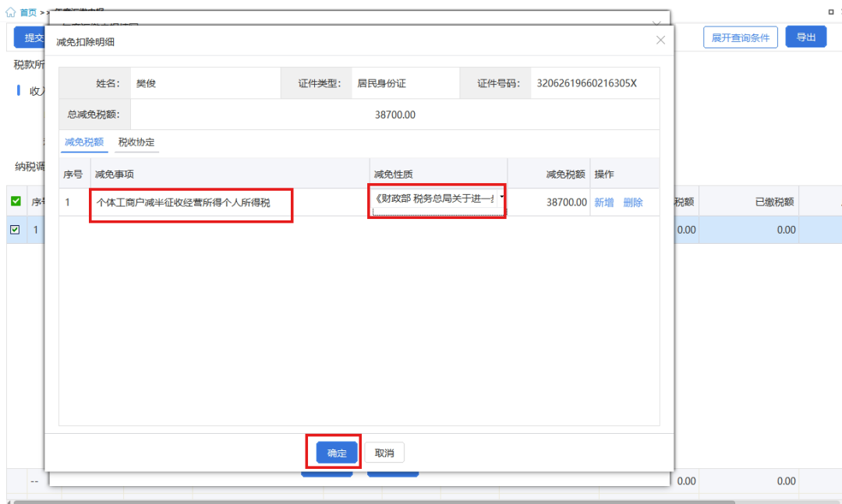
Task: Click the 导出 button
Action: point(805,37)
